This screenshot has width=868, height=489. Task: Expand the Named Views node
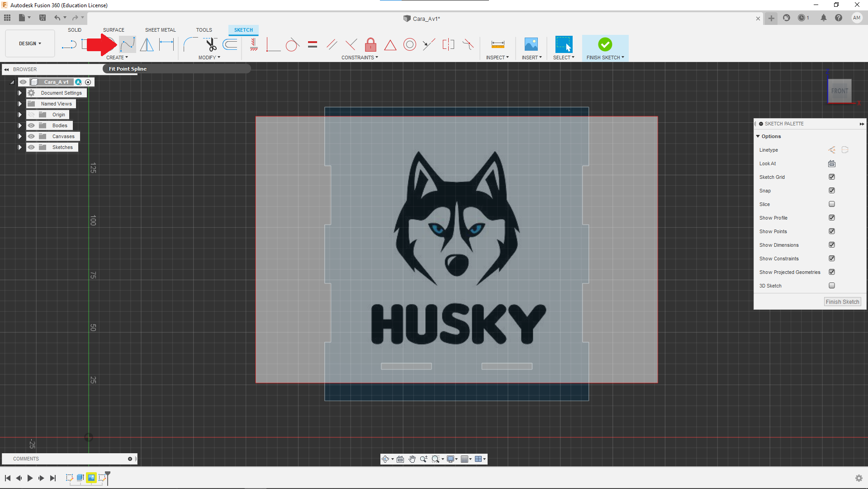pyautogui.click(x=20, y=104)
